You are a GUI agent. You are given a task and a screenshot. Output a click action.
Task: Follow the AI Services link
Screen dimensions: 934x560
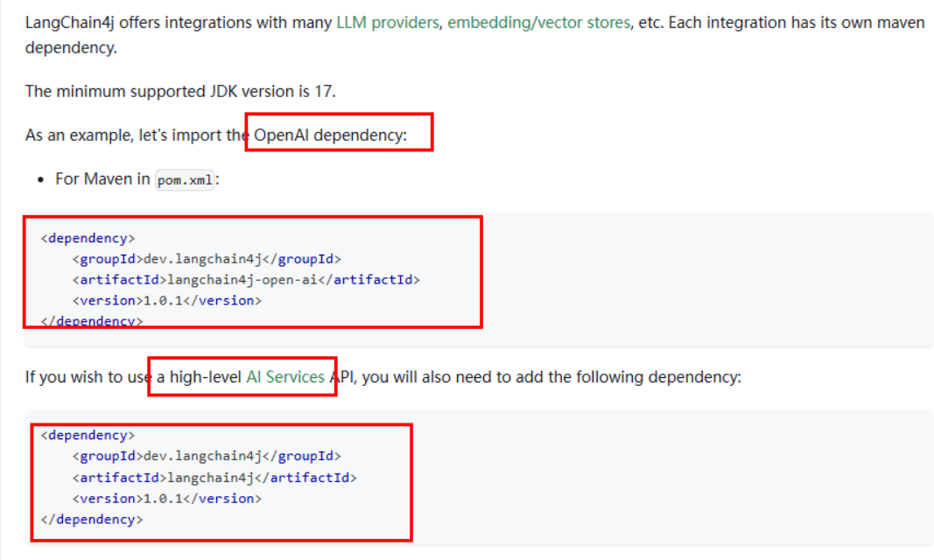coord(285,377)
